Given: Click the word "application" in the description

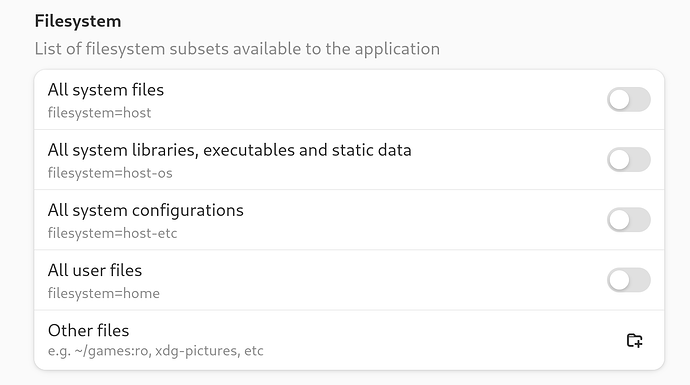Looking at the screenshot, I should pos(397,49).
